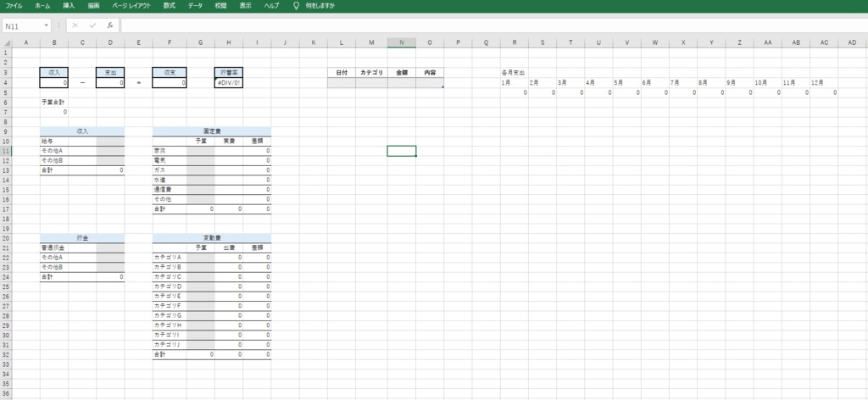The image size is (868, 400).
Task: Click the 支出 summary header cell
Action: [x=110, y=73]
